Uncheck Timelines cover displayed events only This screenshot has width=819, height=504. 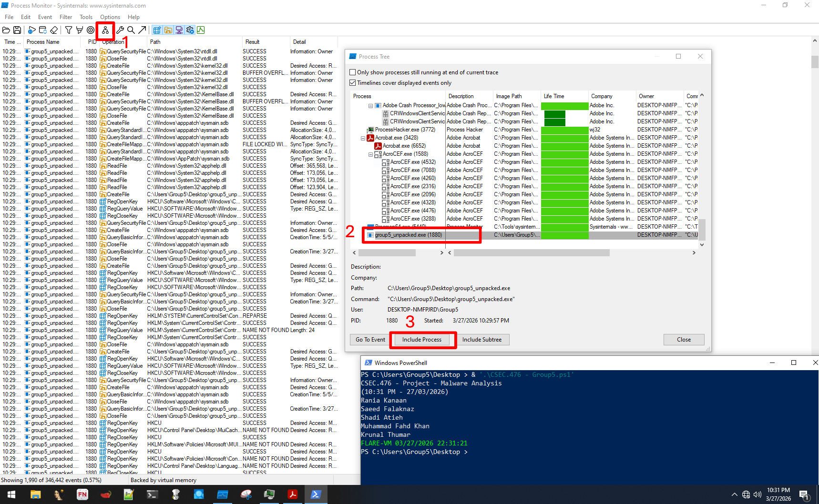coord(353,82)
